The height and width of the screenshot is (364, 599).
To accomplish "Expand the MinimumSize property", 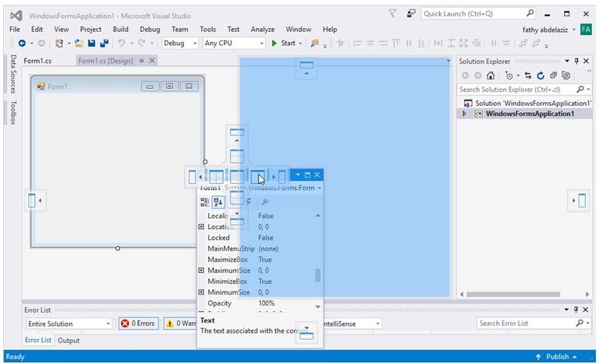I will 201,292.
